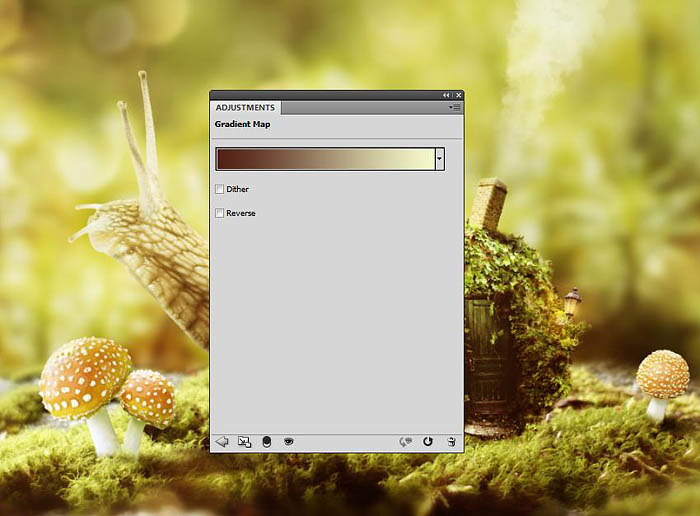Open the Adjustments panel flyout menu
700x516 pixels.
pos(455,107)
